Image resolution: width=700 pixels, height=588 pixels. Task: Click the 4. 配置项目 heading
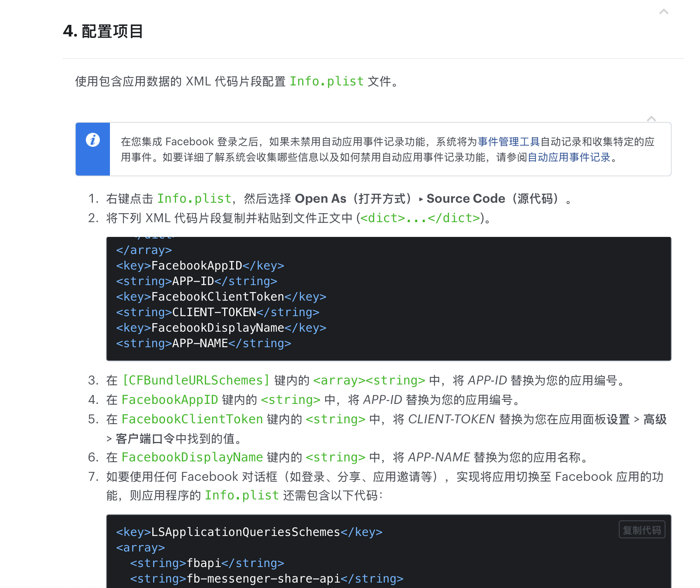[103, 31]
